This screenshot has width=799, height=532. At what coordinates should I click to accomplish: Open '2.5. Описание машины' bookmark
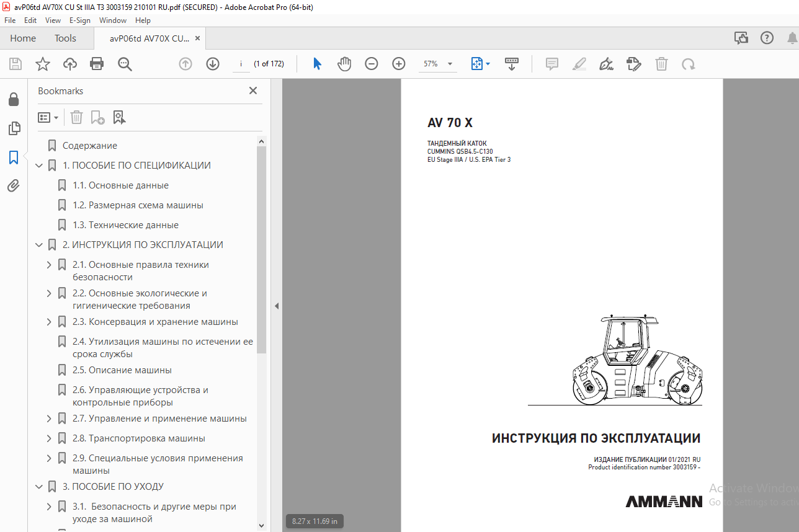(x=122, y=370)
